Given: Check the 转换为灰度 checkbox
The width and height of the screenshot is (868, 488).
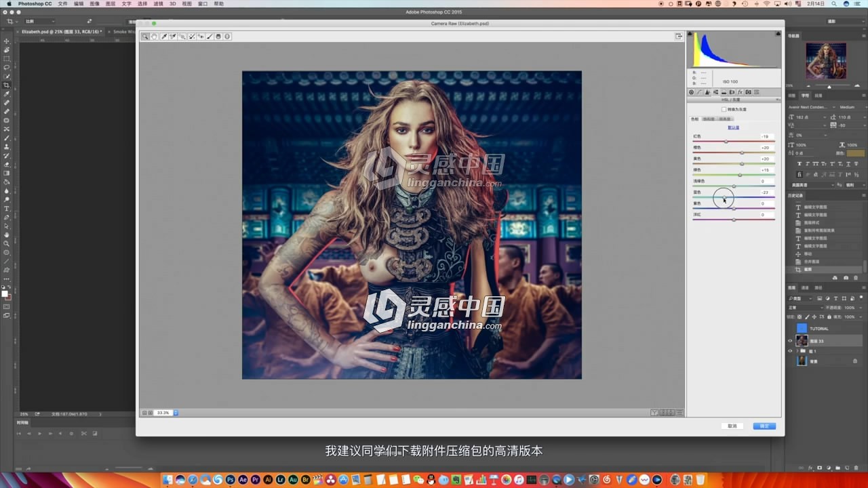Looking at the screenshot, I should [724, 109].
